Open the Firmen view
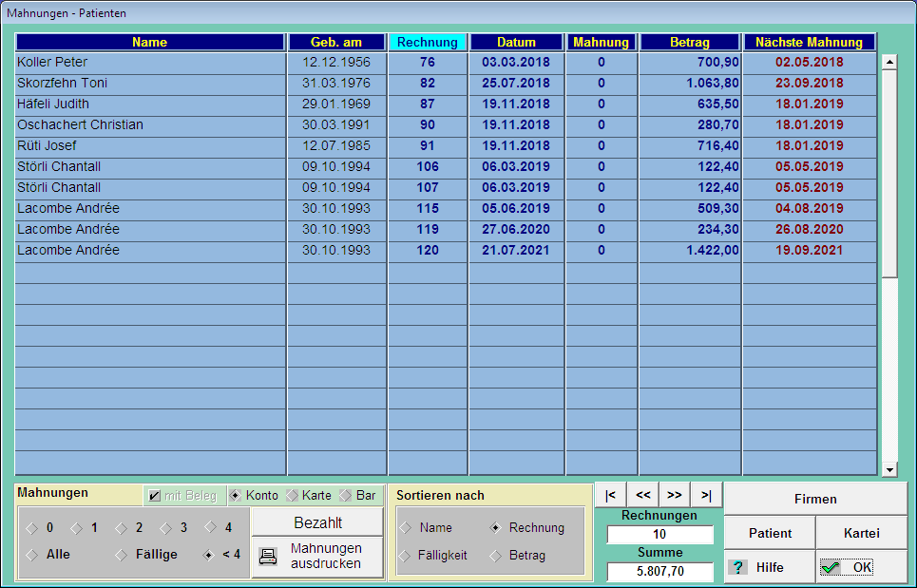 (815, 499)
